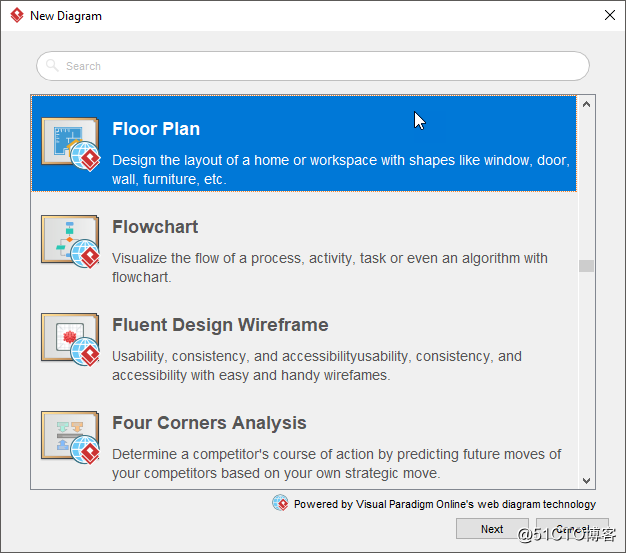Click 'Powered by Visual Paradigm Online's web diagram technology'
This screenshot has width=626, height=553.
(445, 504)
